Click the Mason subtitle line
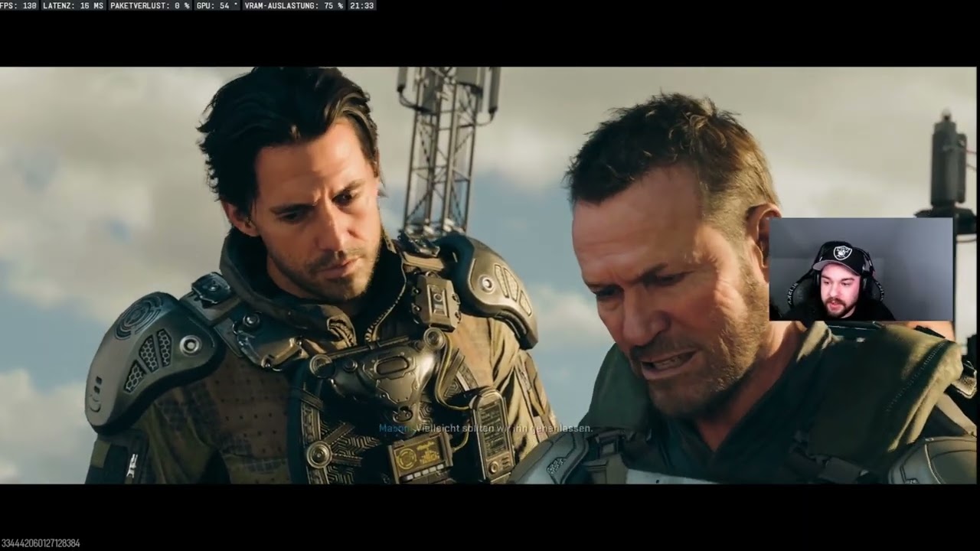Viewport: 980px width, 551px height. pos(485,429)
